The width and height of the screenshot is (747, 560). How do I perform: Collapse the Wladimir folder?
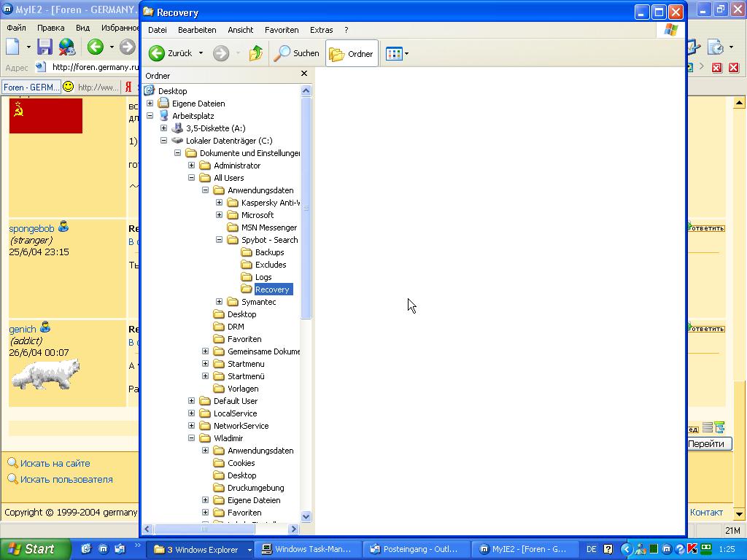[191, 438]
